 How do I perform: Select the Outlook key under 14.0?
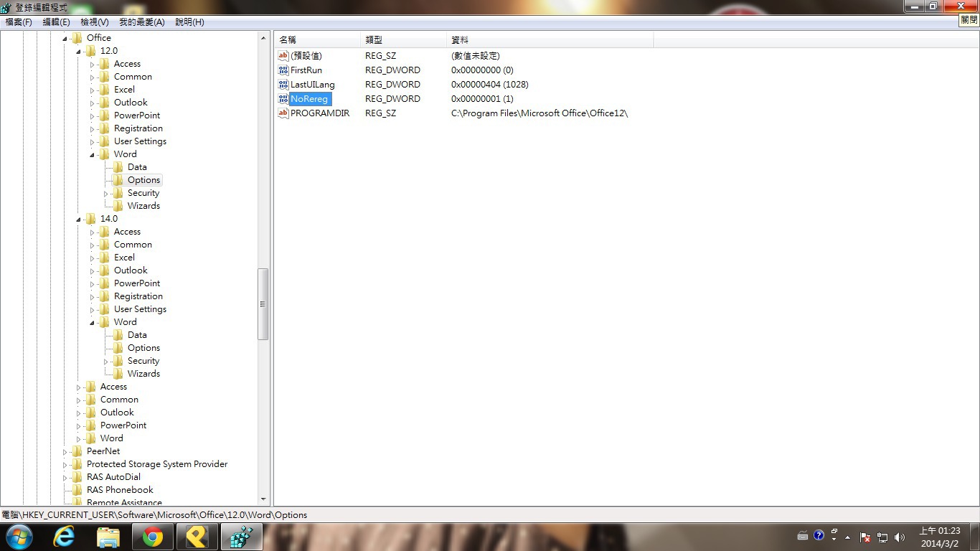click(131, 270)
